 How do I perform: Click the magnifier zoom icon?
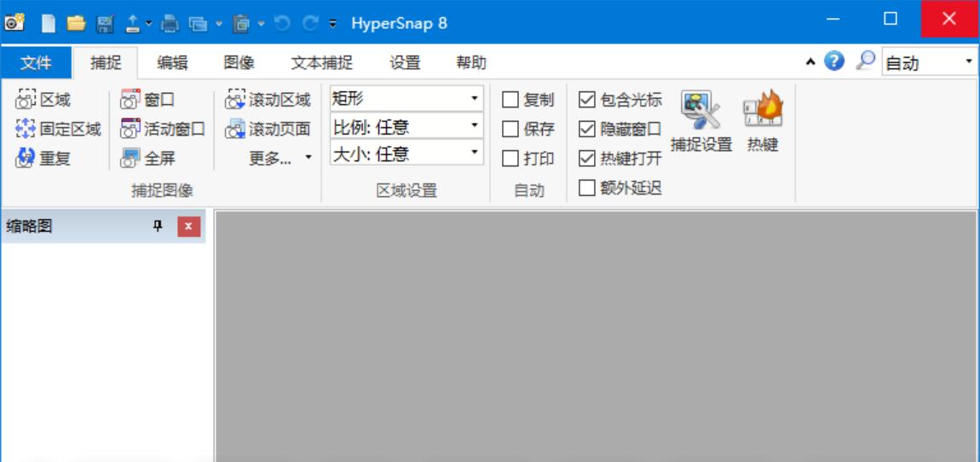point(866,60)
